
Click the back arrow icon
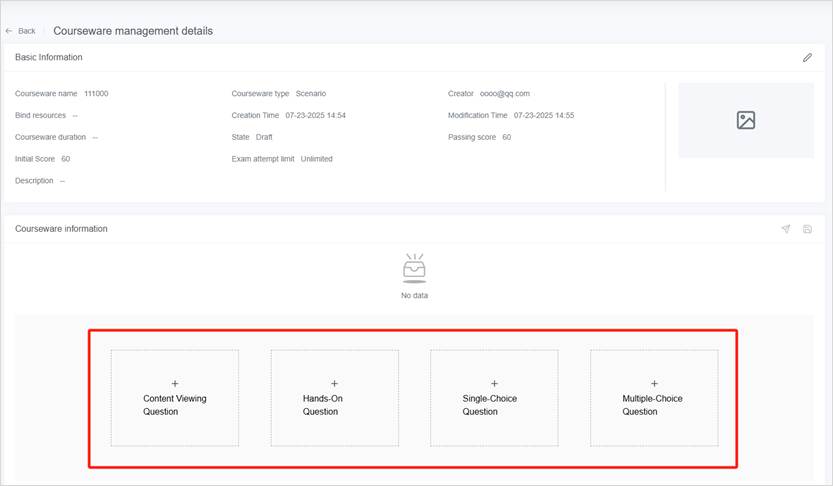pos(9,31)
